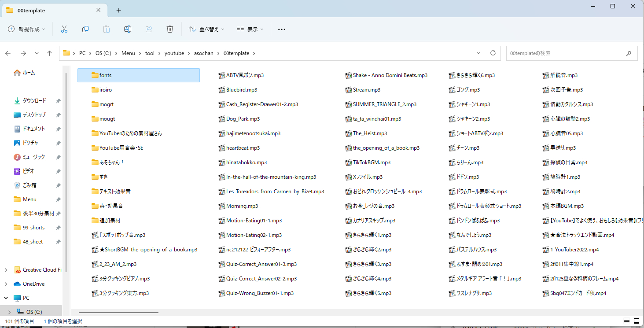Image resolution: width=644 pixels, height=328 pixels.
Task: Click PC in the breadcrumb path
Action: click(x=82, y=53)
